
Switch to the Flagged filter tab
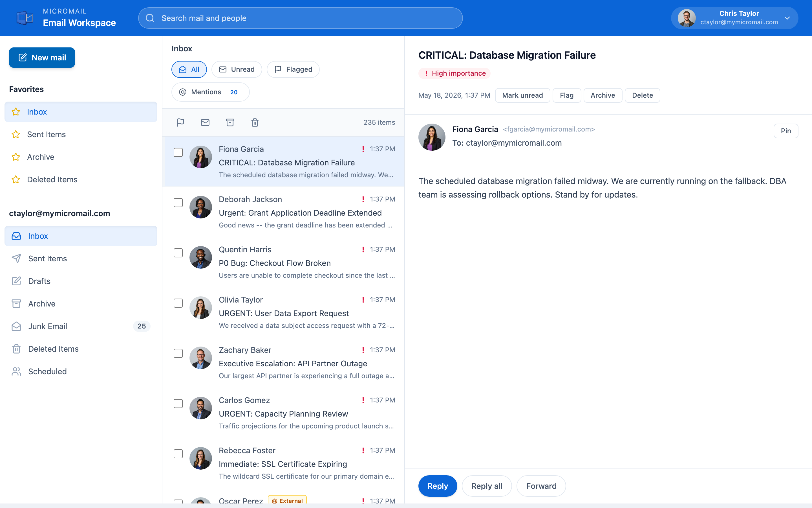tap(293, 69)
